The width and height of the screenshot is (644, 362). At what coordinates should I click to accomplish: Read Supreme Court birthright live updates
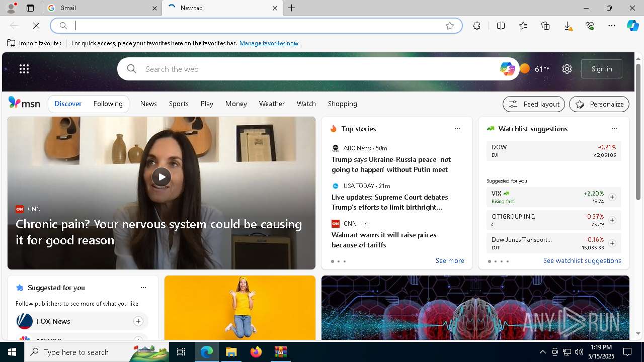pos(389,202)
